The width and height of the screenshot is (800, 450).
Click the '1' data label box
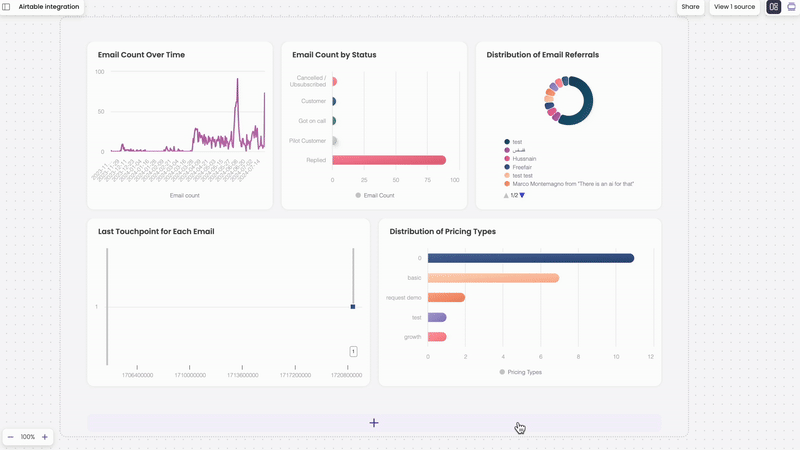353,352
